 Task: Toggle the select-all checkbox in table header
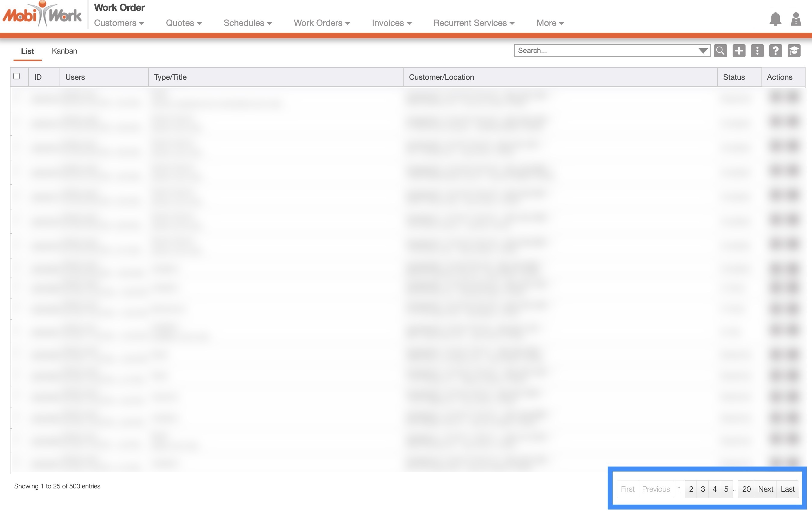[17, 76]
